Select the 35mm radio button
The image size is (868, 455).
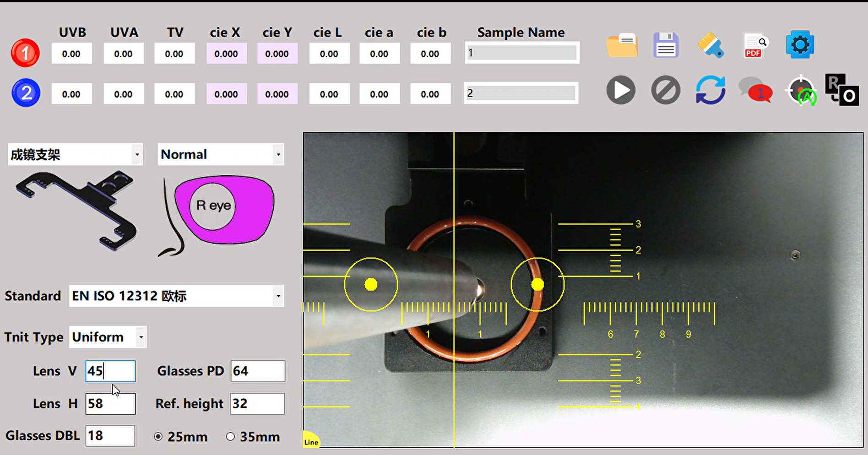point(230,437)
